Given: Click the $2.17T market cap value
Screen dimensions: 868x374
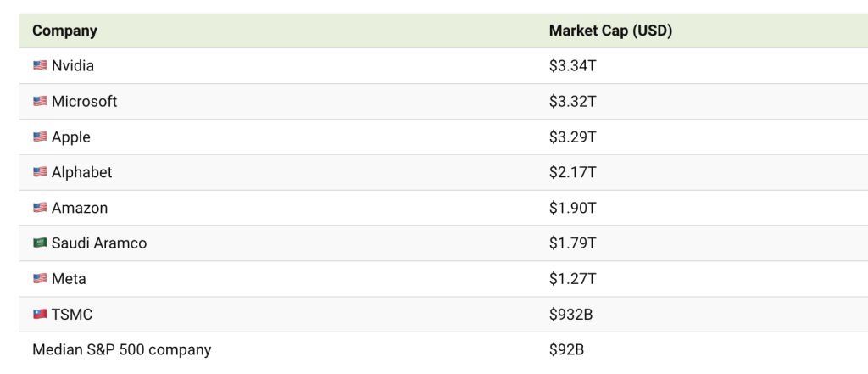Looking at the screenshot, I should (573, 173).
